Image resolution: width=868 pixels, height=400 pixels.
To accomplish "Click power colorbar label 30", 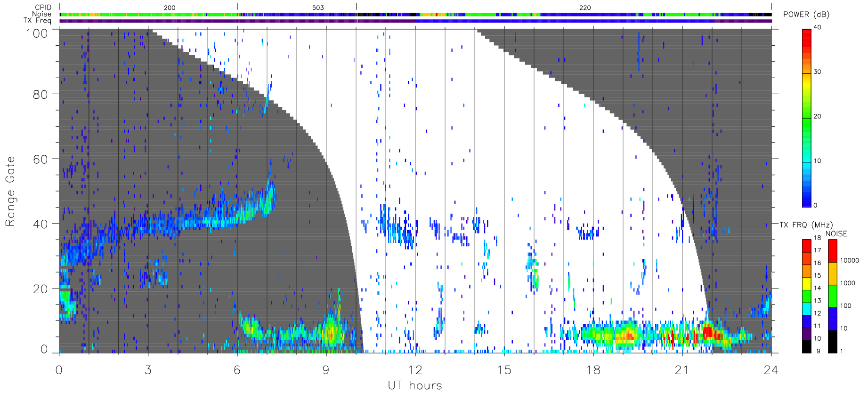I will click(x=817, y=72).
